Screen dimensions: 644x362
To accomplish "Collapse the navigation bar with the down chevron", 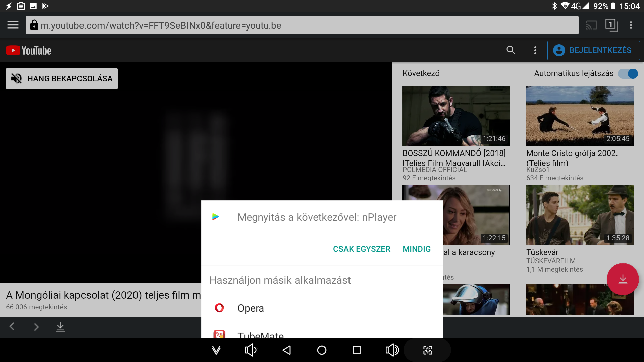I will [216, 350].
